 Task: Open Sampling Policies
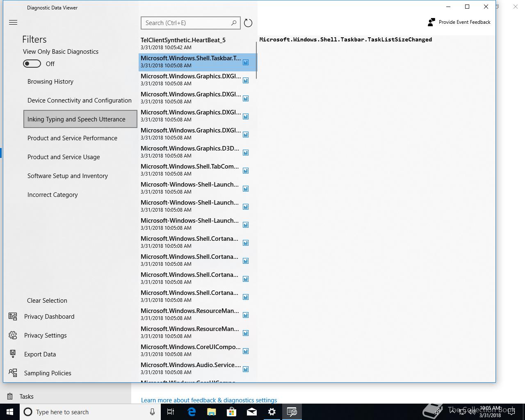pyautogui.click(x=48, y=373)
